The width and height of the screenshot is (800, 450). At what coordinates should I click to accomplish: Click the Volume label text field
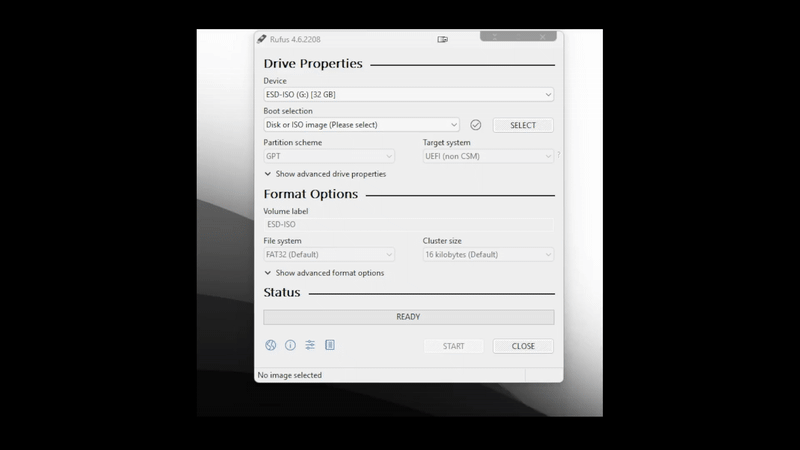pos(408,225)
